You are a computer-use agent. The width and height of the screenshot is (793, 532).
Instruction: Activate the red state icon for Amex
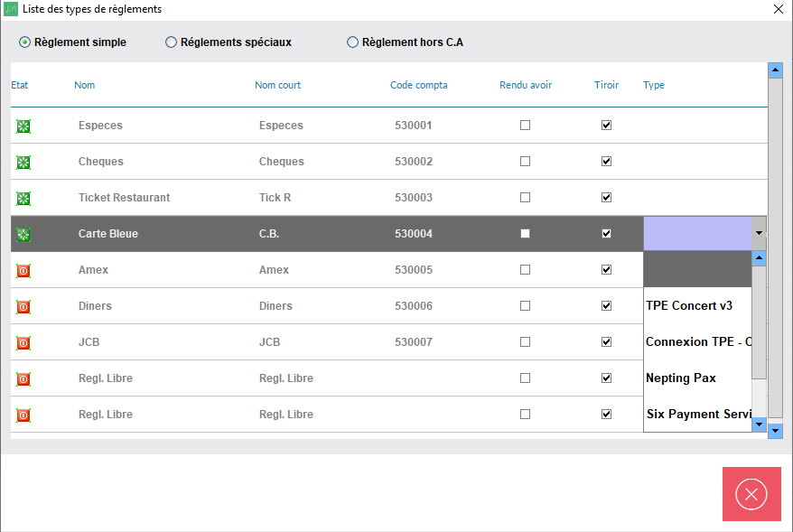[23, 271]
